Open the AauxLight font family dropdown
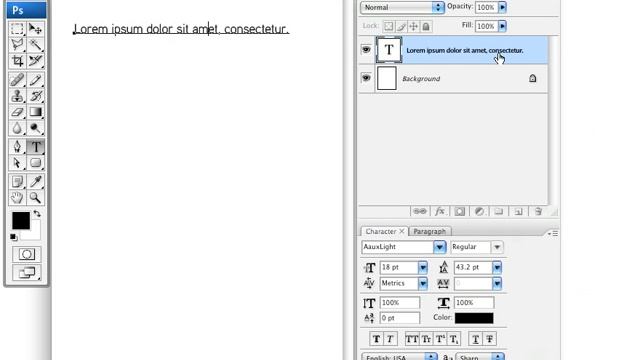Image resolution: width=640 pixels, height=360 pixels. pyautogui.click(x=440, y=247)
